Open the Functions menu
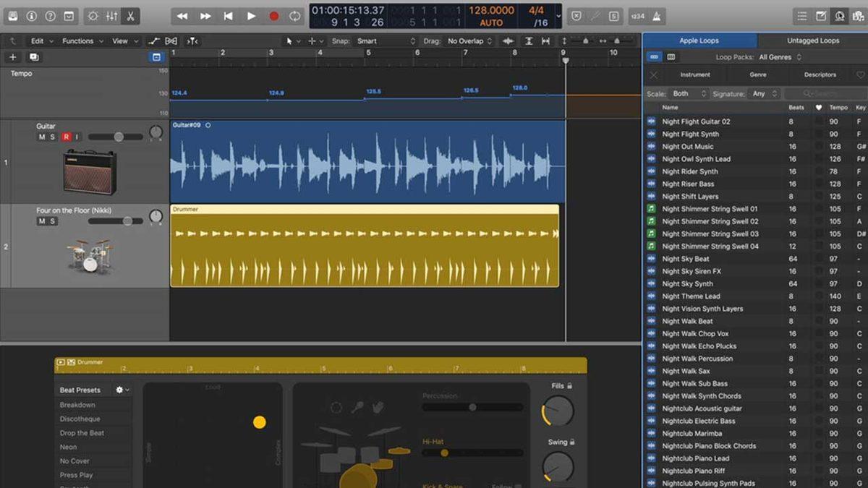Image resolution: width=868 pixels, height=488 pixels. pyautogui.click(x=81, y=41)
